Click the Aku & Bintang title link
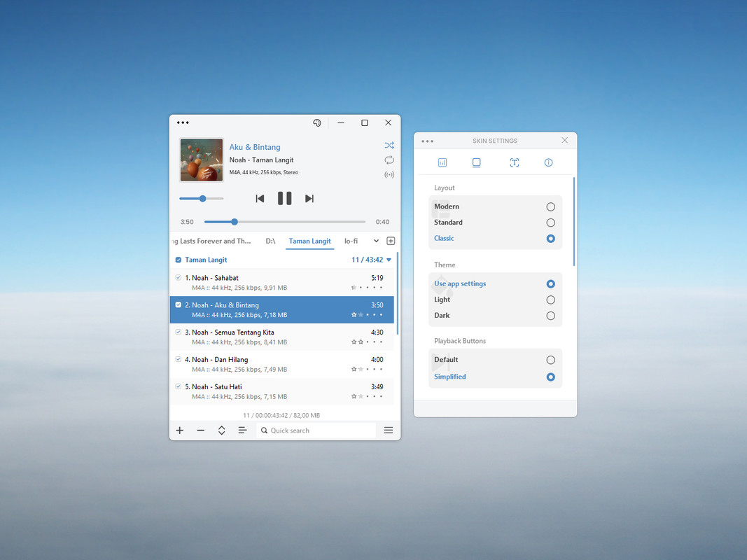The image size is (747, 560). coord(255,147)
